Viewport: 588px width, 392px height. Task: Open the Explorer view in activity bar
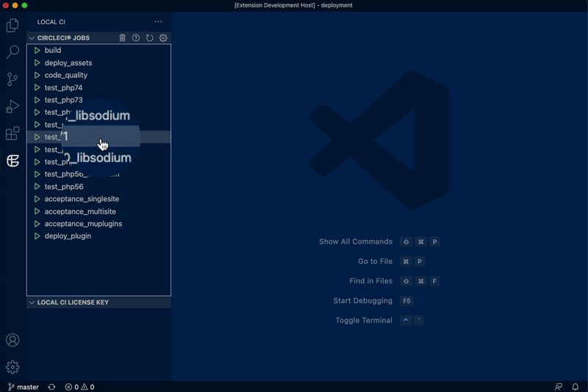(12, 26)
